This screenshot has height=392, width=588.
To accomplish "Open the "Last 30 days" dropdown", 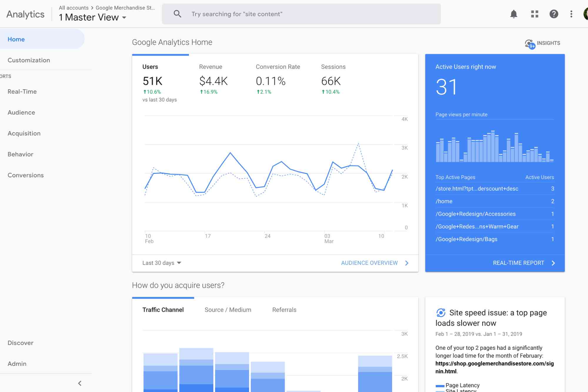I will pyautogui.click(x=161, y=263).
